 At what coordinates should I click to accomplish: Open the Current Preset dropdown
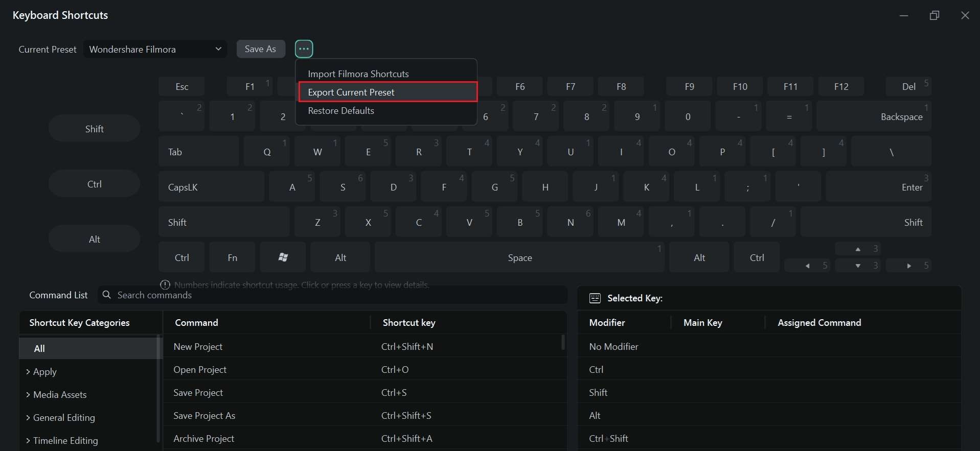(x=155, y=49)
